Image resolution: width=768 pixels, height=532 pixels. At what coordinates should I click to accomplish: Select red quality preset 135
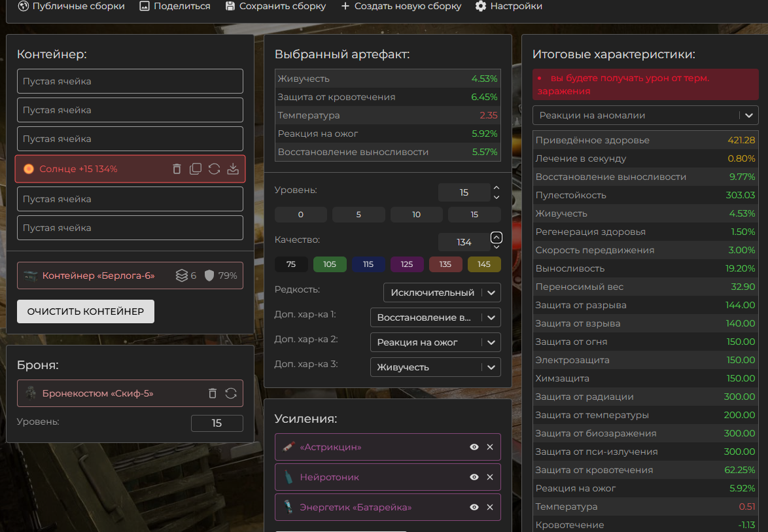click(445, 264)
